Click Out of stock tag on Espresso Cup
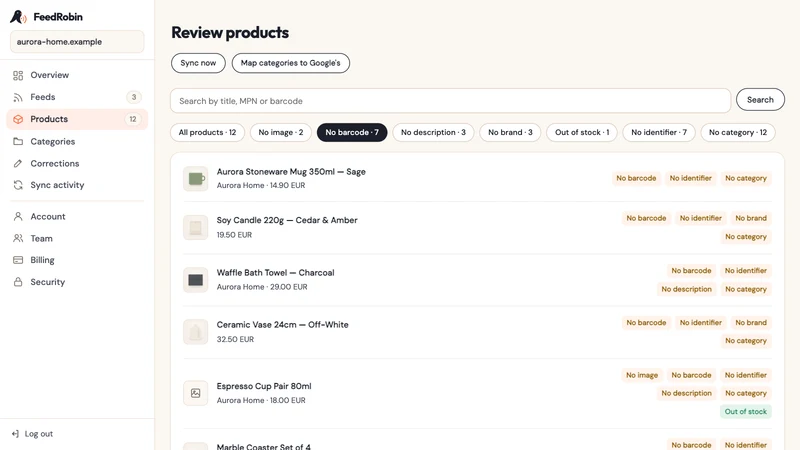This screenshot has height=450, width=800. tap(745, 412)
